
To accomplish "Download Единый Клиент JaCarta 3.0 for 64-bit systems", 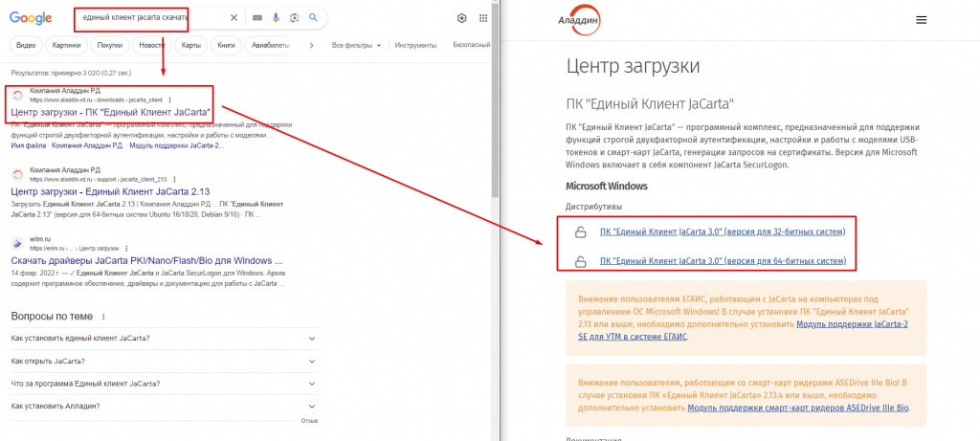I will click(724, 260).
